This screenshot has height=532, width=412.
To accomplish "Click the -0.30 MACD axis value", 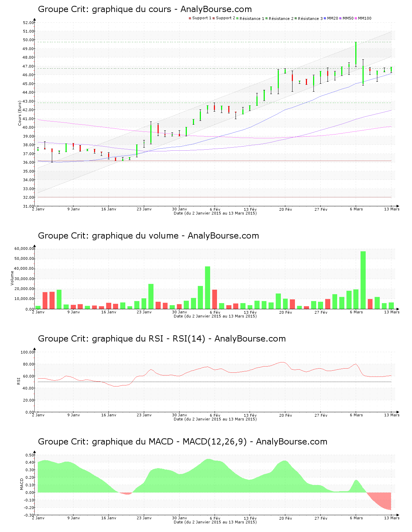I will [29, 515].
